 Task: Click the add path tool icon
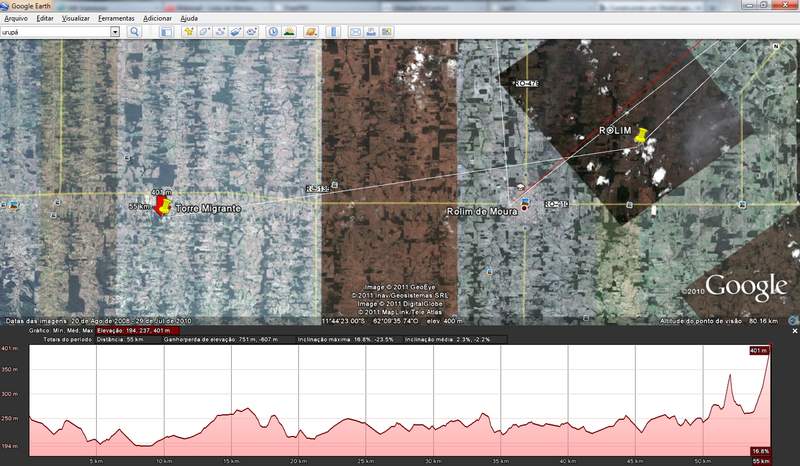(220, 32)
